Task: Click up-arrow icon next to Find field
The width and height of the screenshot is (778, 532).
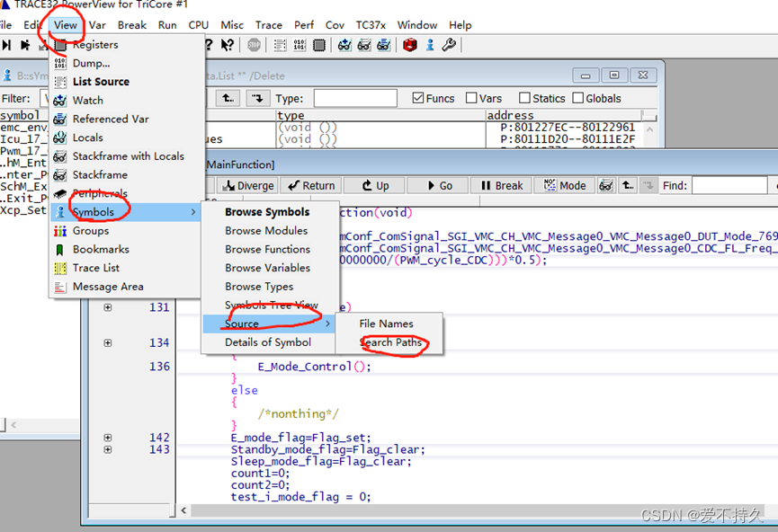Action: [628, 186]
